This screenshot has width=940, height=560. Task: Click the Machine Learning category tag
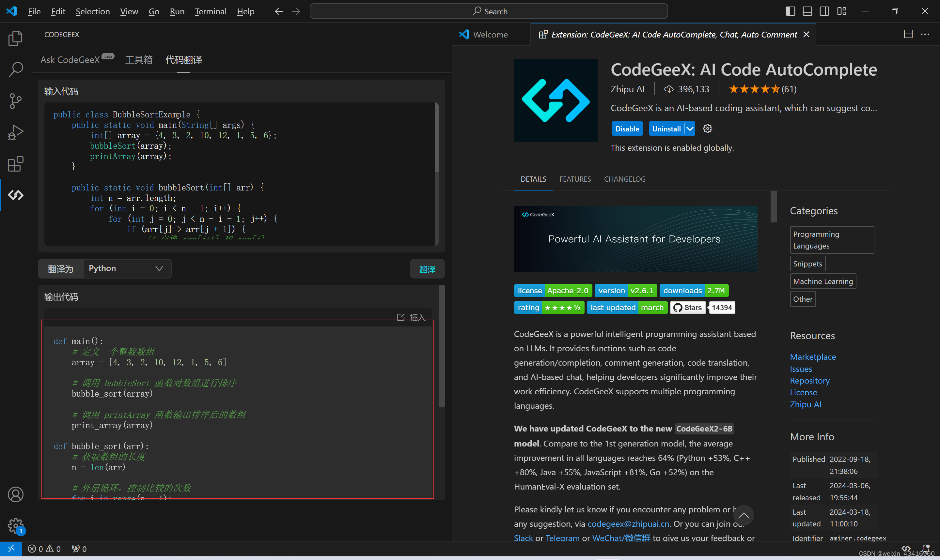click(823, 281)
